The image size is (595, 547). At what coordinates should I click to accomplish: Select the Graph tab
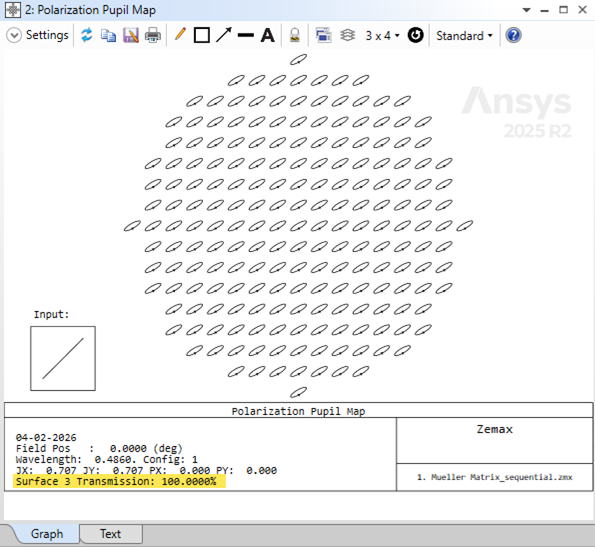[47, 534]
